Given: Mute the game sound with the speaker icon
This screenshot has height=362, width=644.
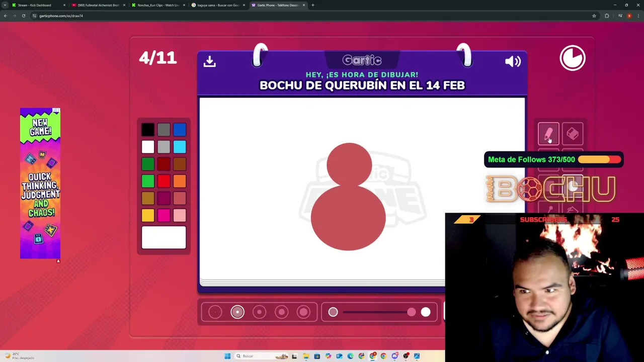Looking at the screenshot, I should click(x=513, y=61).
